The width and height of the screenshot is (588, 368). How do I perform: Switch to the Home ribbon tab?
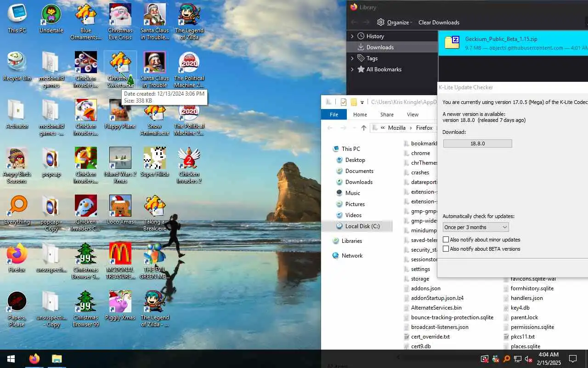pos(360,115)
